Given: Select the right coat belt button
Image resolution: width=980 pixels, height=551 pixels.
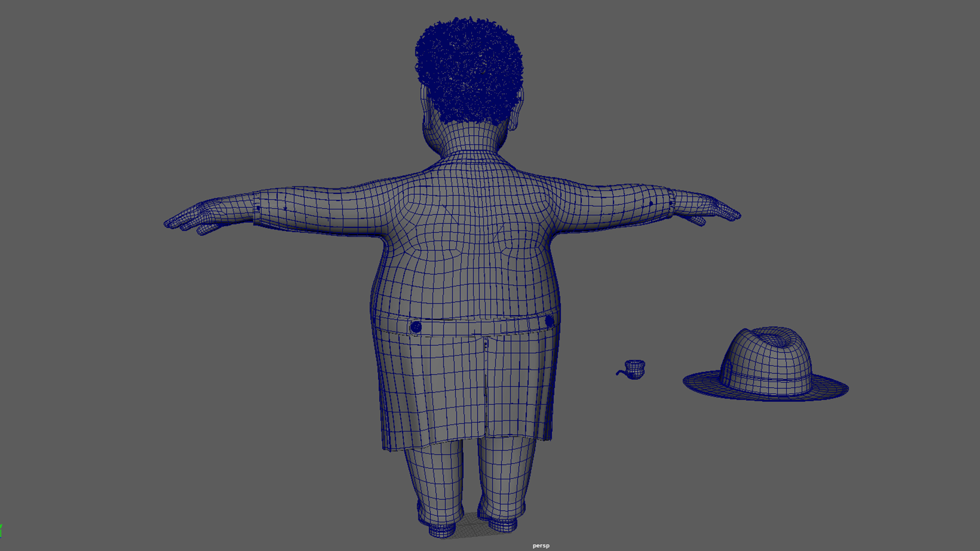Looking at the screenshot, I should coord(549,321).
